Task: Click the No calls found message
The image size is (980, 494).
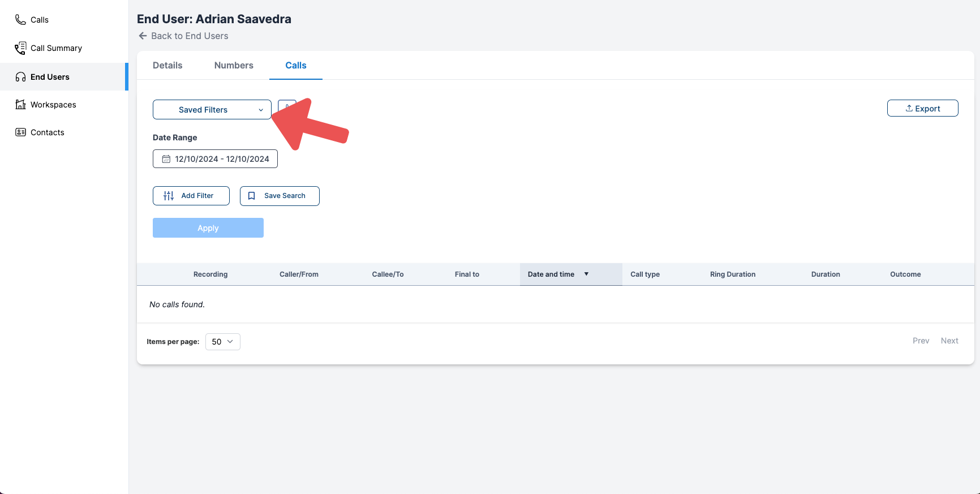Action: pos(177,304)
